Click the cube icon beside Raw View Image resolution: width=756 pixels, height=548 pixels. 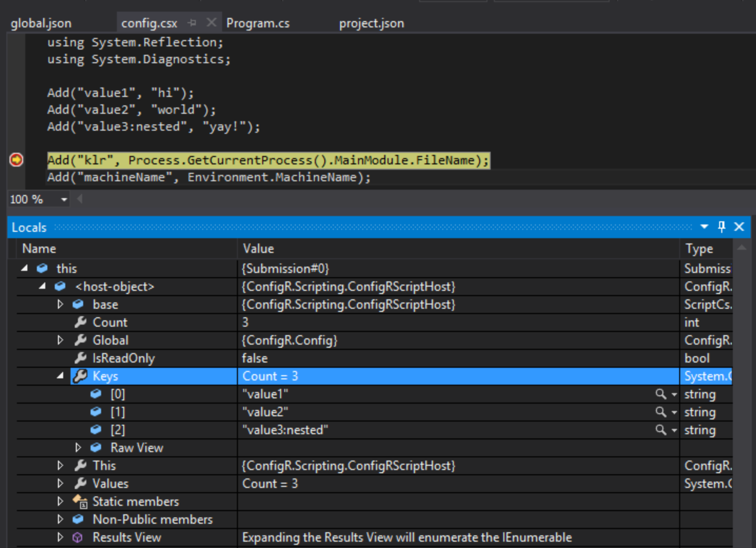coord(96,447)
